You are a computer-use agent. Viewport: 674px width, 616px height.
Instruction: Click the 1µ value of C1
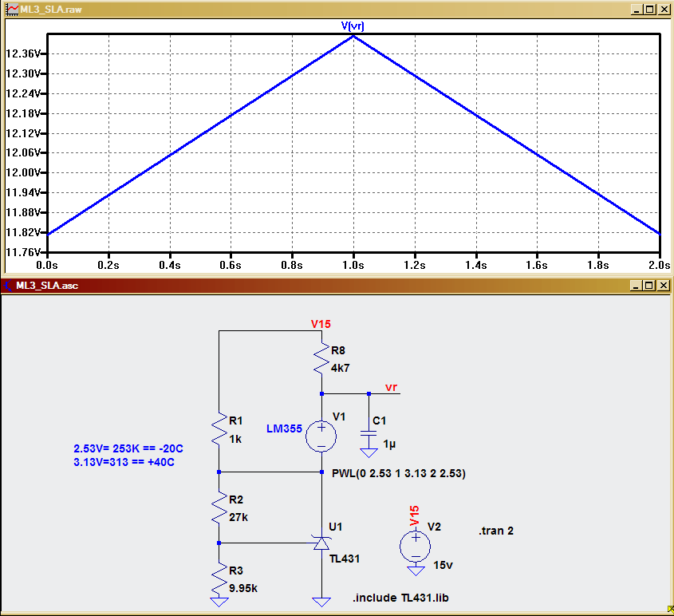(389, 444)
